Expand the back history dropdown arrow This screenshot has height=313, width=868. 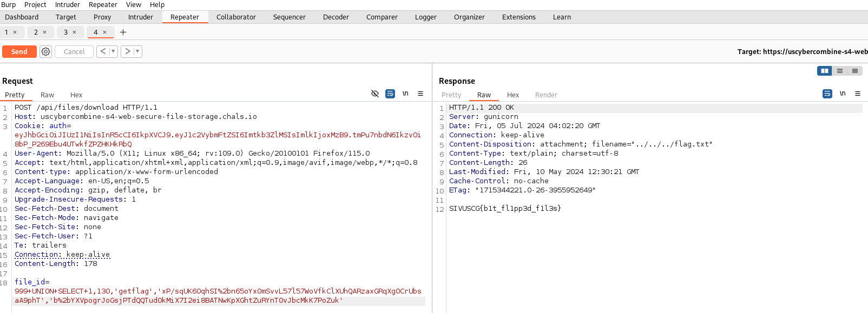[113, 51]
